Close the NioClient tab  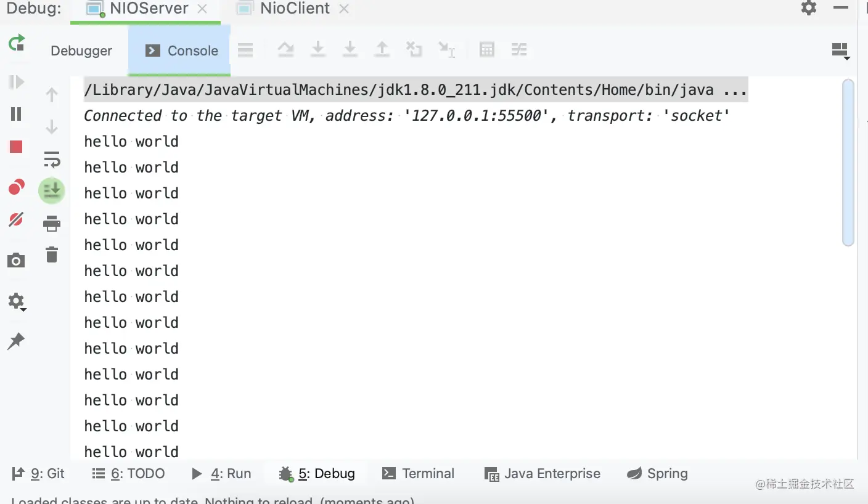click(344, 9)
